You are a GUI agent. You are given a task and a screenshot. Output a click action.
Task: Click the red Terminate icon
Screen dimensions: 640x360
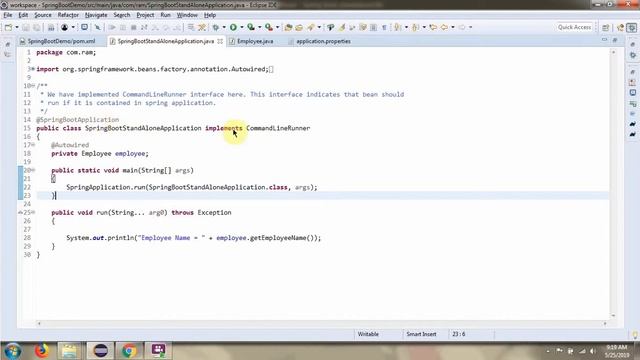tap(133, 27)
